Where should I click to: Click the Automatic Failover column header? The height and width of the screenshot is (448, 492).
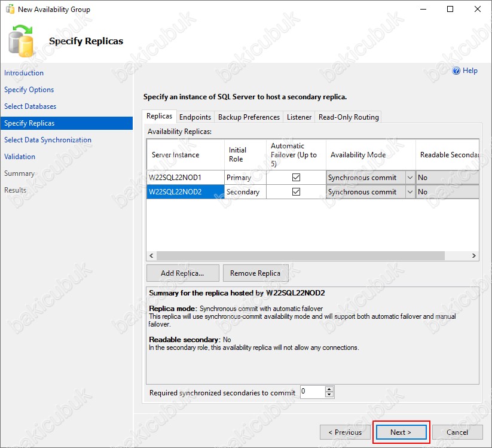pos(296,155)
